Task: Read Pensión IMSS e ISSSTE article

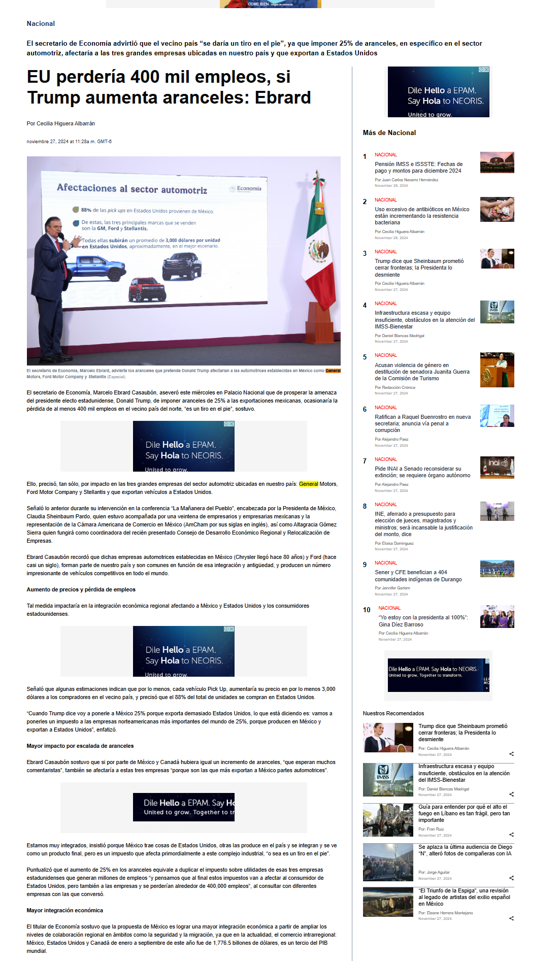Action: [x=419, y=168]
